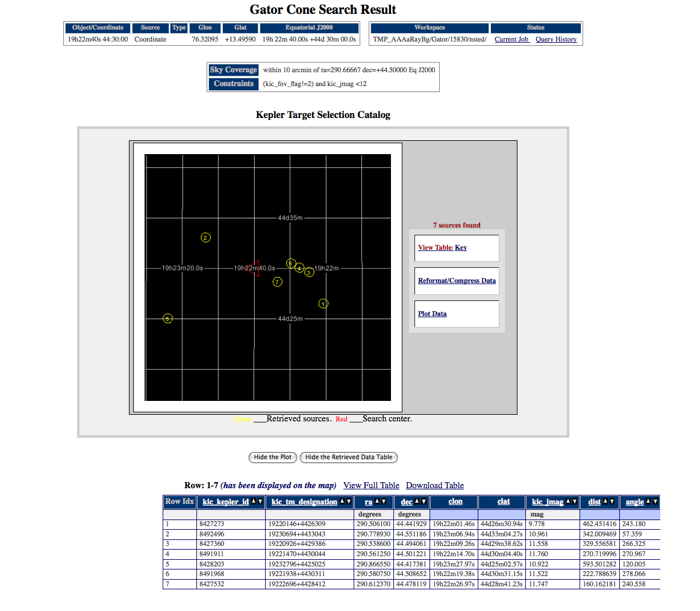700x611 pixels.
Task: Click kic_tm_designation column header link
Action: pos(304,501)
